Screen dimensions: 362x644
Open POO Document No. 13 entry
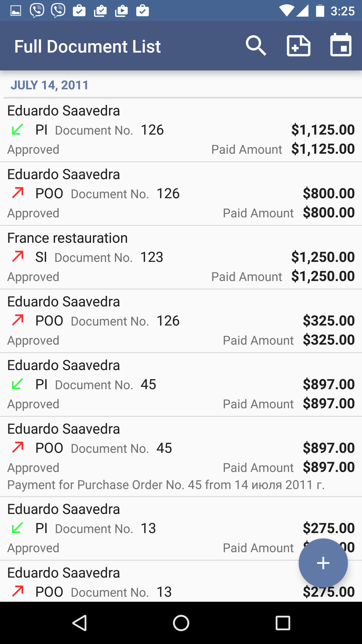151,589
